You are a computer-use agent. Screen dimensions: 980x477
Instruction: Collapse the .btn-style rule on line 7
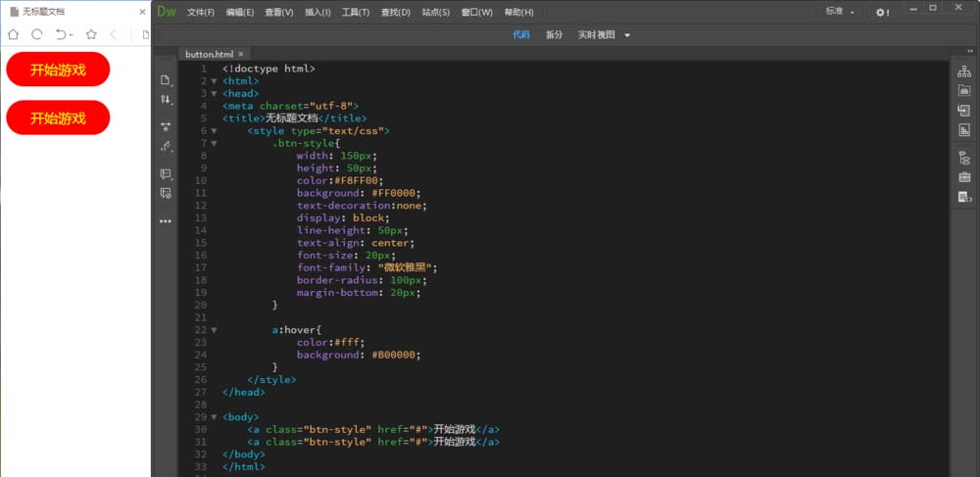(214, 144)
